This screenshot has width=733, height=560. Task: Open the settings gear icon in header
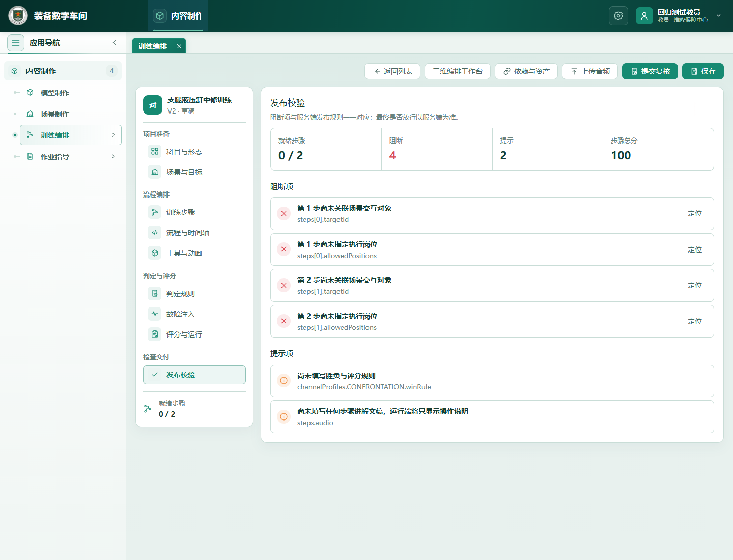[618, 16]
